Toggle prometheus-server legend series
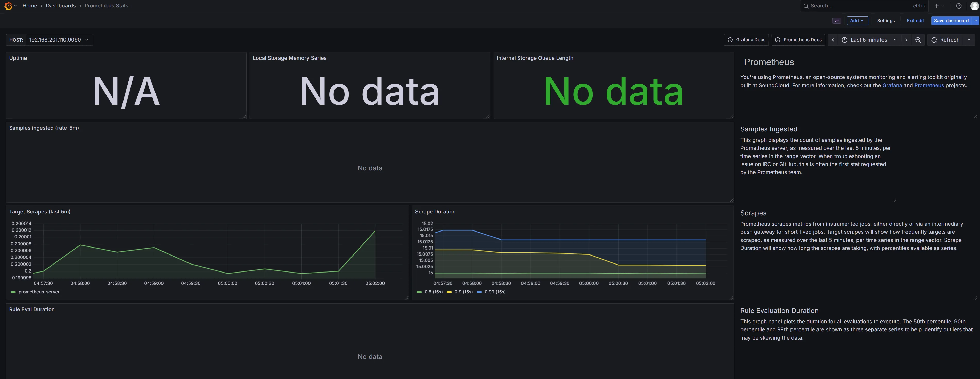The height and width of the screenshot is (379, 980). (x=39, y=292)
